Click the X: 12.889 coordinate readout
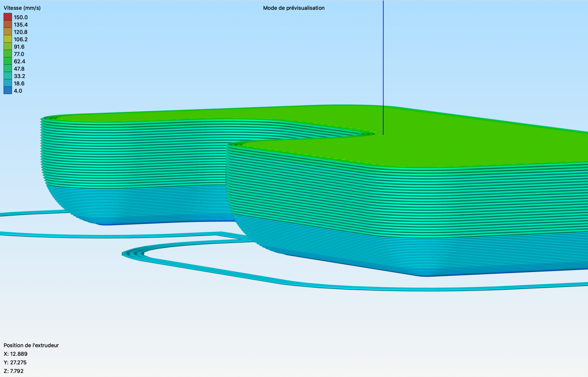The height and width of the screenshot is (377, 588). point(16,354)
